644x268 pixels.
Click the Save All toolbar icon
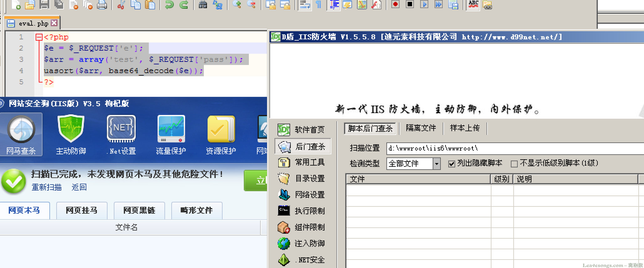59,4
